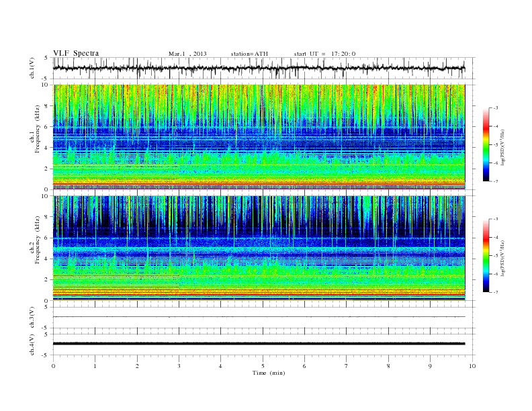Viewport: 532px width, 411px height.
Task: Click the thick ch.4 waveform trace
Action: [x=259, y=344]
